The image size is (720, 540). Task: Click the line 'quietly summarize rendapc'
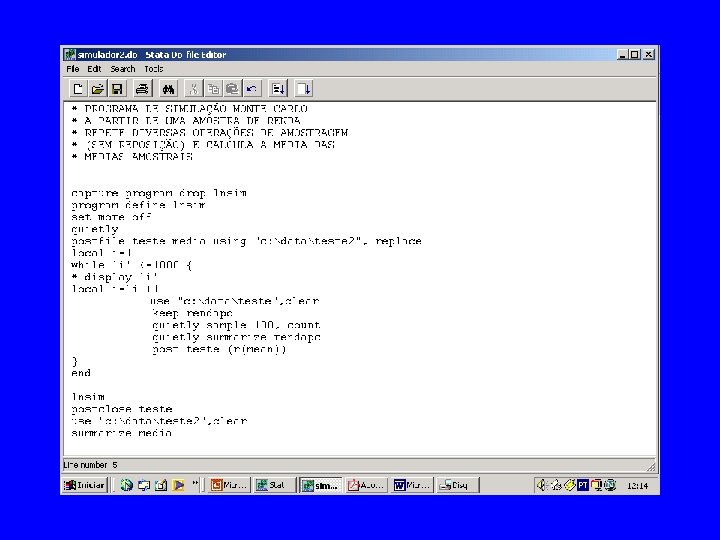(236, 337)
